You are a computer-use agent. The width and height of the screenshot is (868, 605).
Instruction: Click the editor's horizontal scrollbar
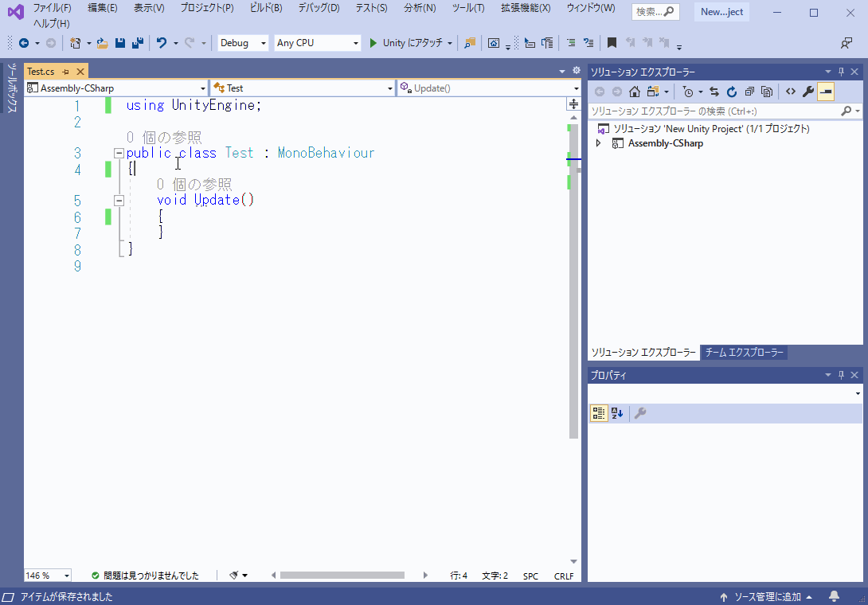(x=342, y=575)
